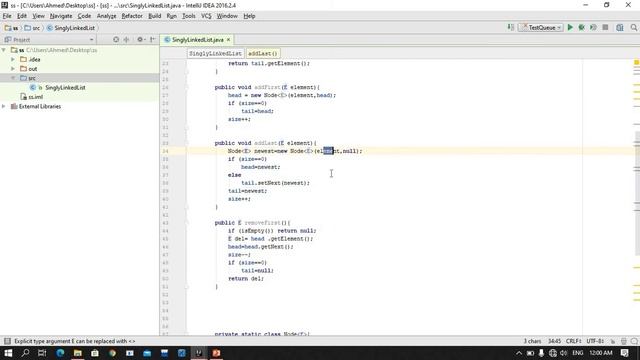
Task: Click the src breadcrumb in navigation bar
Action: (32, 28)
